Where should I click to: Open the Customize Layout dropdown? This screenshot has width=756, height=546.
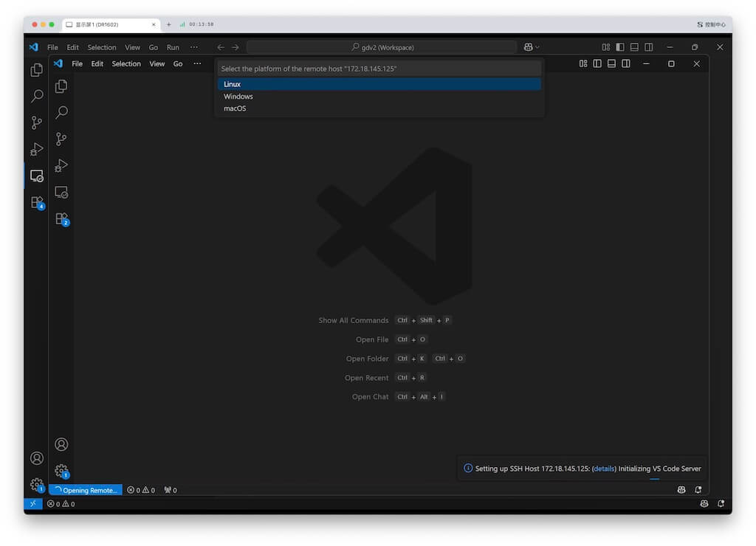pyautogui.click(x=583, y=63)
